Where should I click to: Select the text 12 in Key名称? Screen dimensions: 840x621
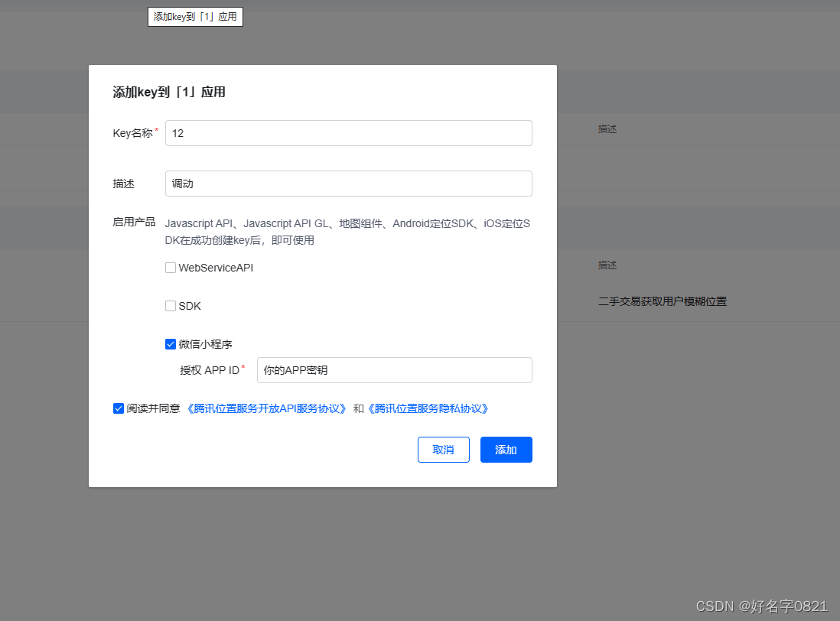pos(176,132)
